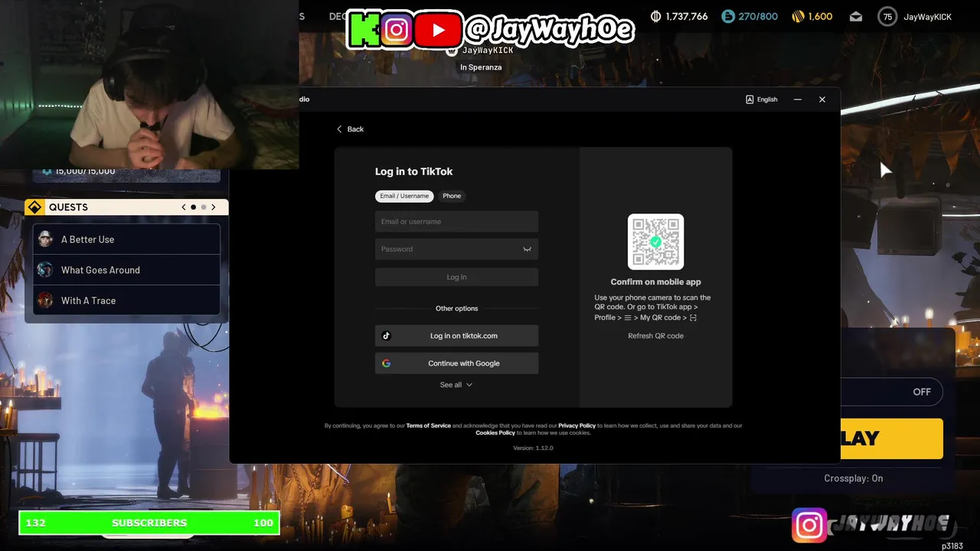The height and width of the screenshot is (551, 980).
Task: Click the Other options label
Action: click(x=456, y=308)
